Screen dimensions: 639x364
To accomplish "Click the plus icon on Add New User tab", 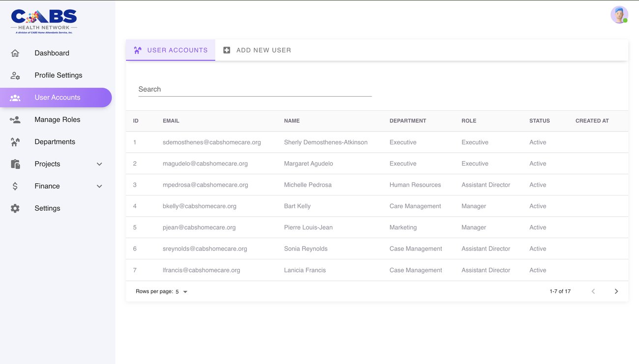I will pos(227,50).
